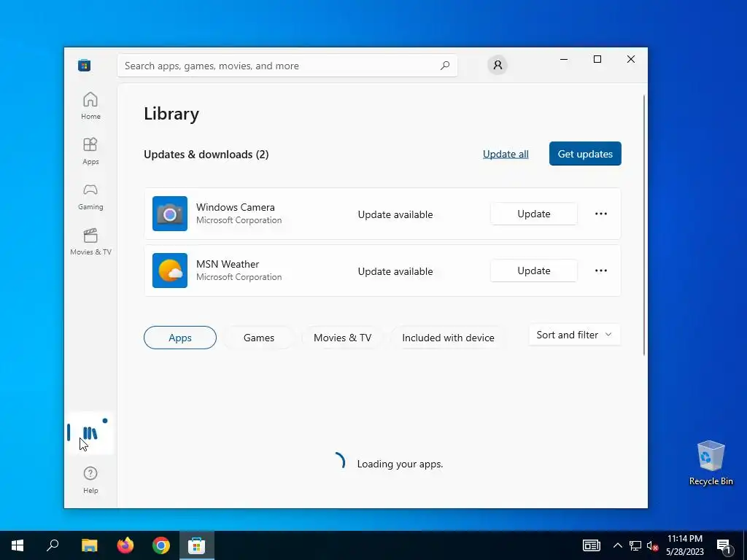The image size is (747, 560).
Task: Click the network status tray icon
Action: [x=635, y=545]
